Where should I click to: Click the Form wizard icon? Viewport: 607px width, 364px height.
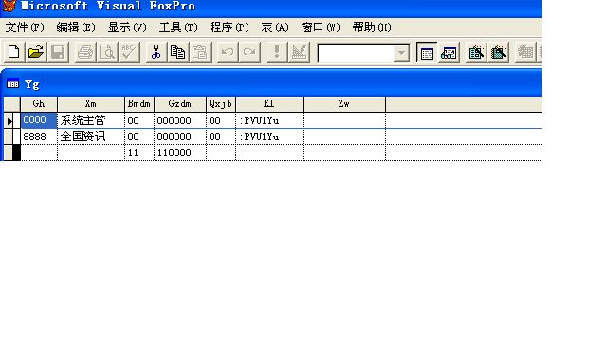click(x=476, y=52)
